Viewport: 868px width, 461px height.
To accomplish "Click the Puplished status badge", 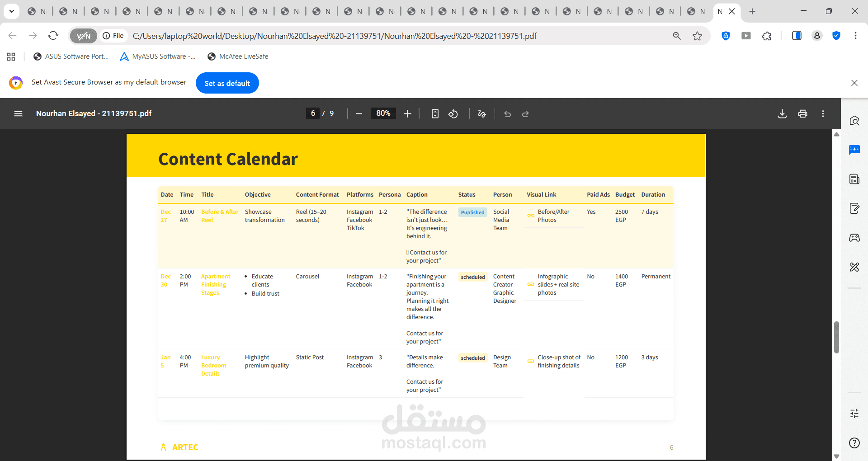I will click(x=472, y=212).
